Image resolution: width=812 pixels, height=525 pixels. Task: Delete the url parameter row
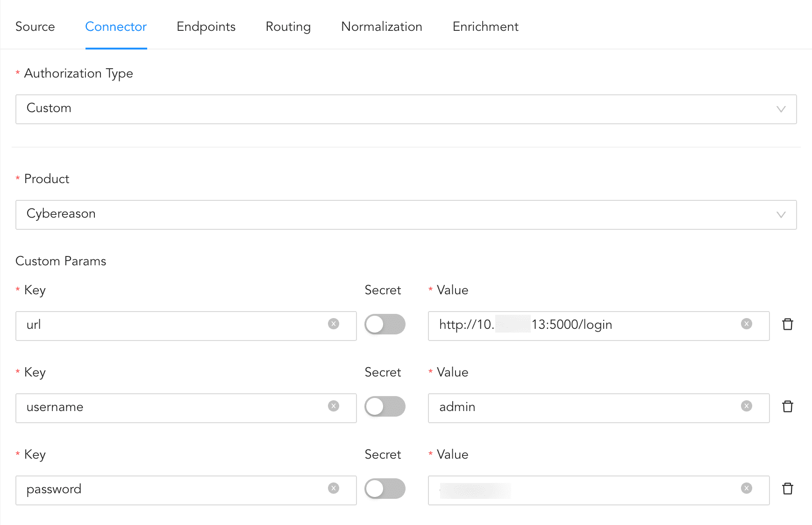tap(787, 324)
